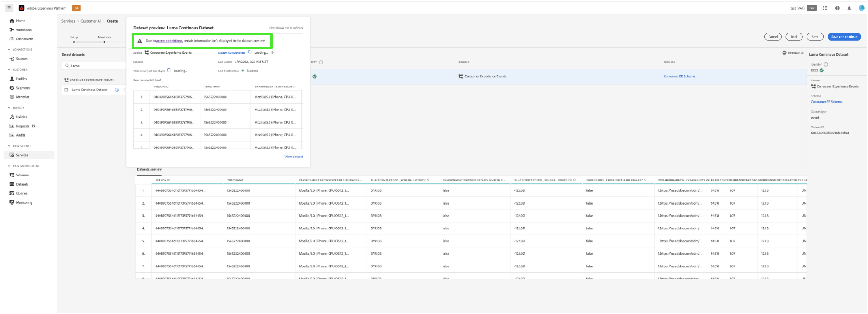
Task: Click the Services icon in sidebar
Action: (12, 155)
